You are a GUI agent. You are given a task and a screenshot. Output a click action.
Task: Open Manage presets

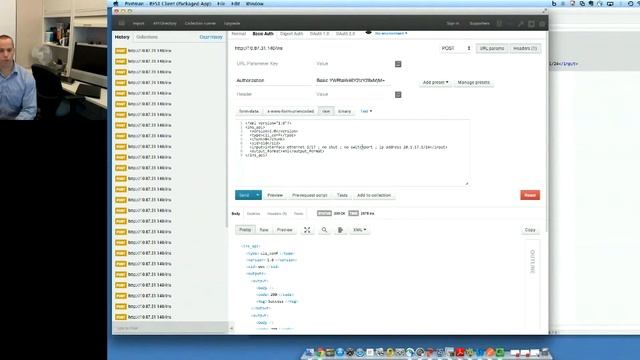click(x=473, y=82)
